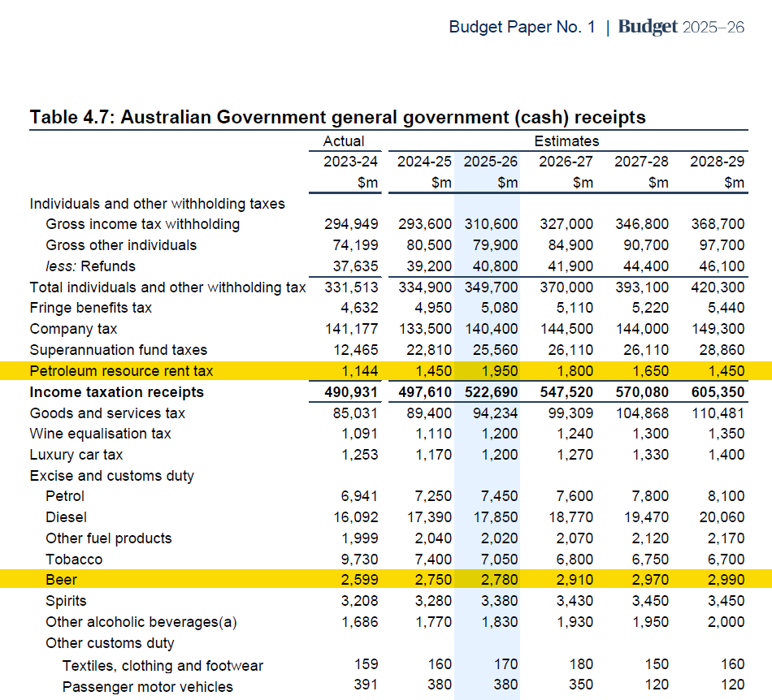Screen dimensions: 772x700
Task: Click the 'Budget 2025–26' header logo text
Action: pos(681,27)
